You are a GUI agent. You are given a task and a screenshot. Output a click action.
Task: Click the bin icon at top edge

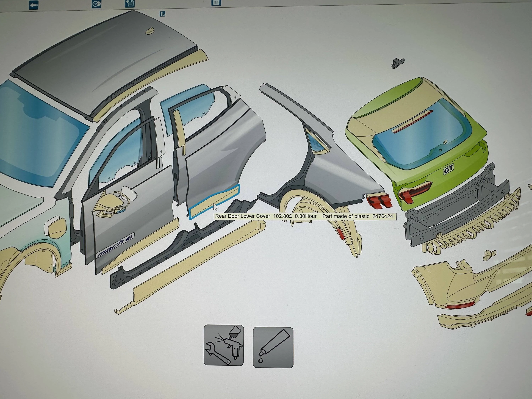pos(216,3)
